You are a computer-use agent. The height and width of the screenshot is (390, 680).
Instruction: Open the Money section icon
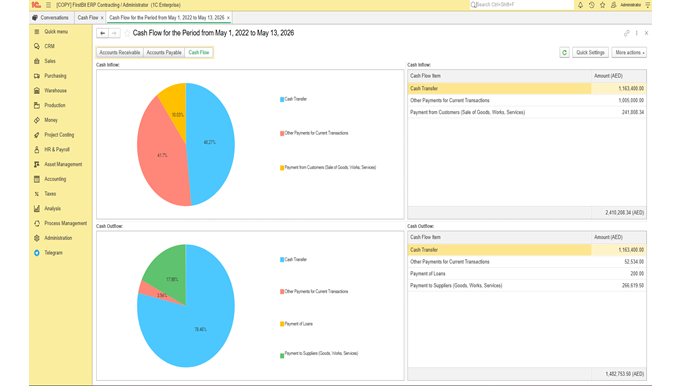click(x=37, y=120)
